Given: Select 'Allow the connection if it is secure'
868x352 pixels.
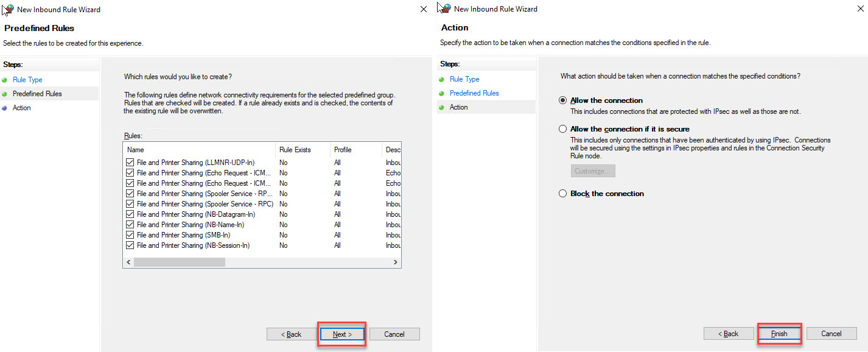Looking at the screenshot, I should click(x=563, y=129).
